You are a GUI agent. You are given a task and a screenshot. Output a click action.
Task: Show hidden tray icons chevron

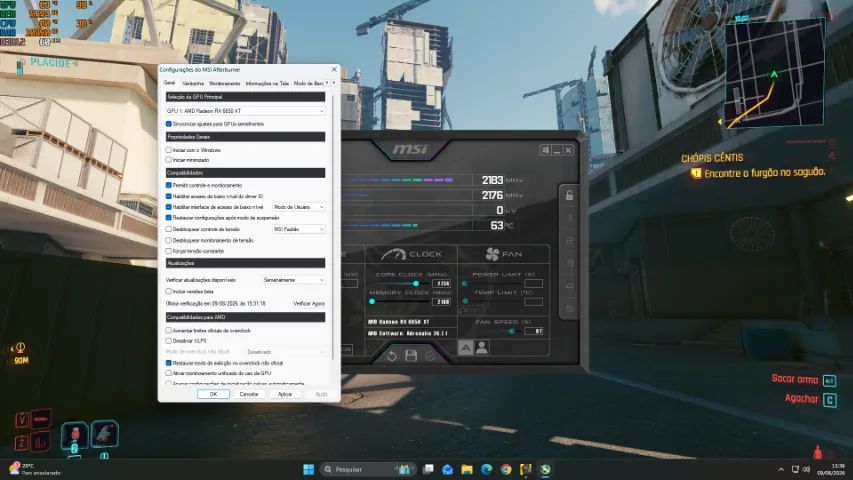click(x=781, y=469)
